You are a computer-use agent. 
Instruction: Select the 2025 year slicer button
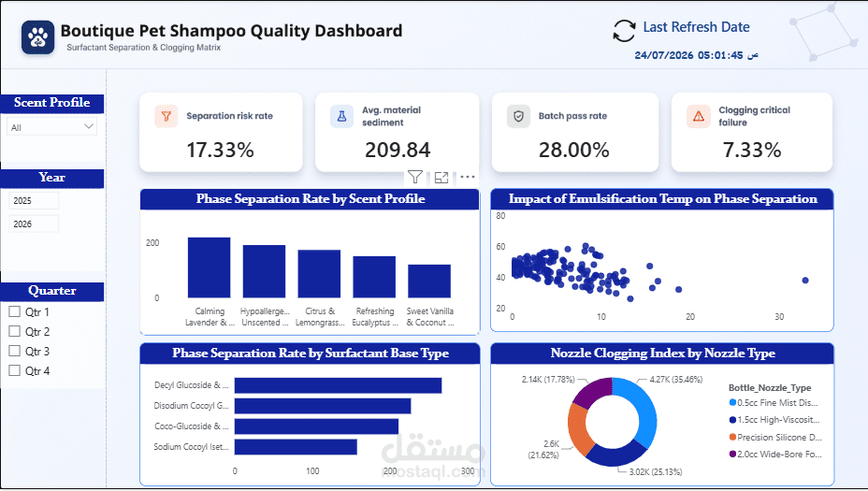[34, 200]
